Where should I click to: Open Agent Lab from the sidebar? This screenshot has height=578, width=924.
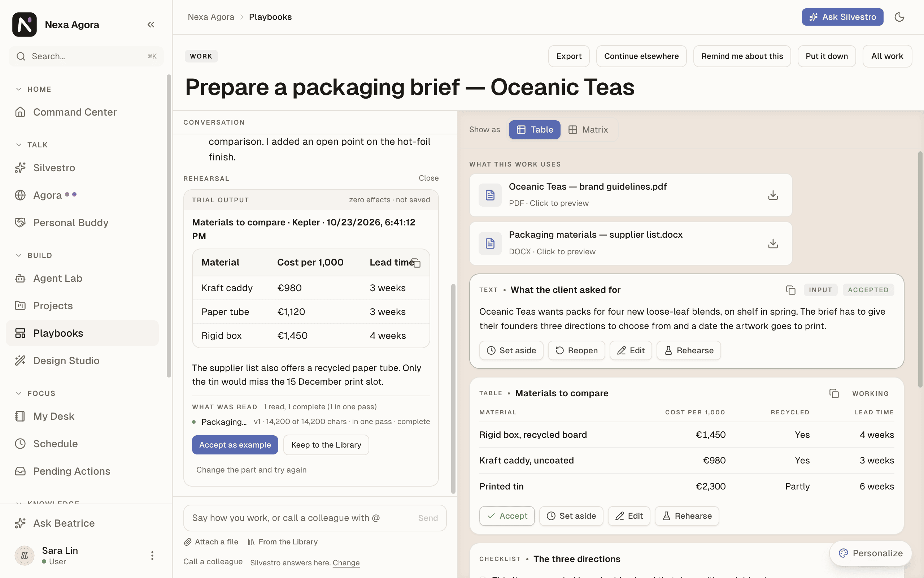pos(82,278)
